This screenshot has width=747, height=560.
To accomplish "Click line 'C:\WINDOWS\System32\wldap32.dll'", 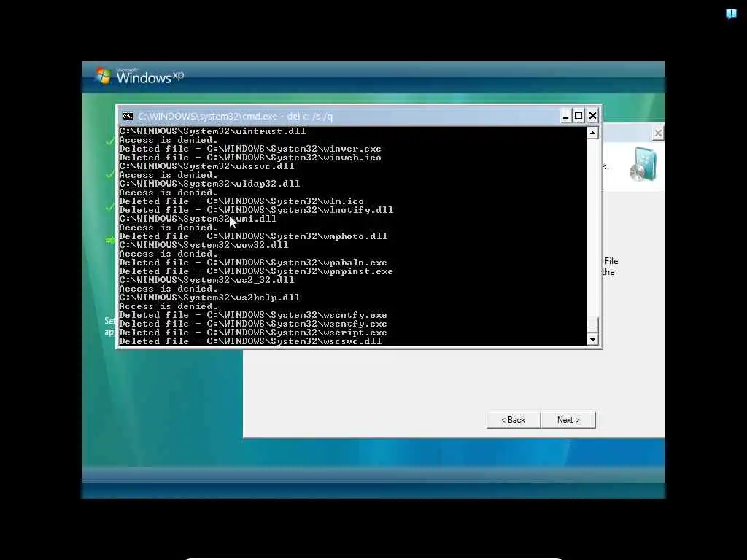I will click(209, 184).
